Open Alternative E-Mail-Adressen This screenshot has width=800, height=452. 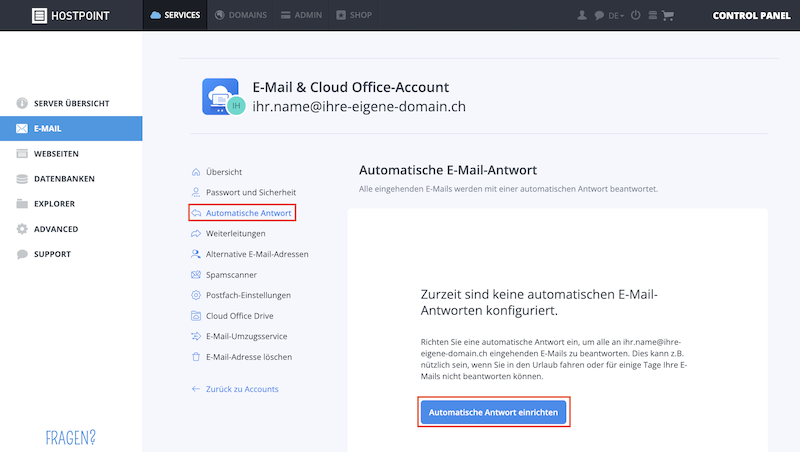pos(257,254)
